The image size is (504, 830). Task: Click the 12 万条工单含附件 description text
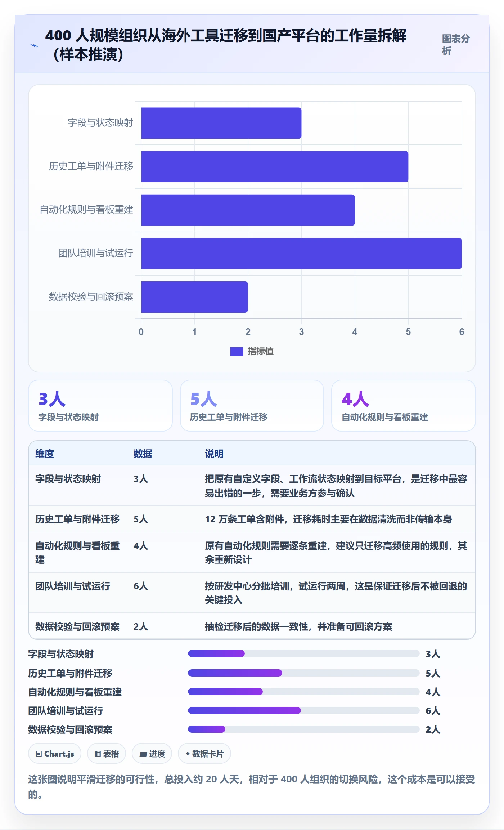[x=328, y=519]
